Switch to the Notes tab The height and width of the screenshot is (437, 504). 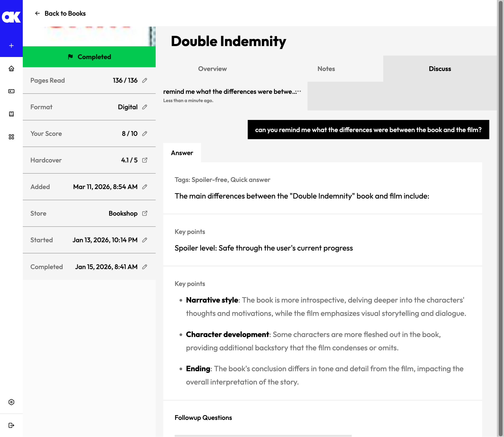326,69
